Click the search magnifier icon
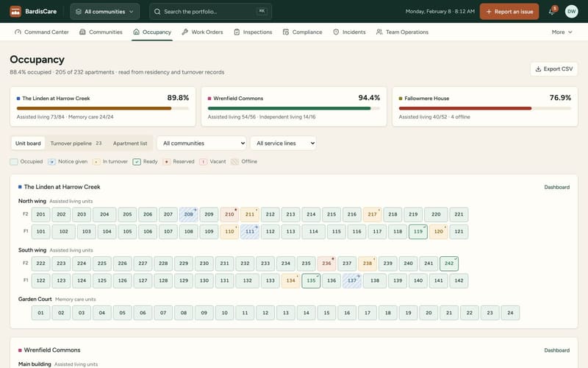This screenshot has height=368, width=588. [x=157, y=12]
